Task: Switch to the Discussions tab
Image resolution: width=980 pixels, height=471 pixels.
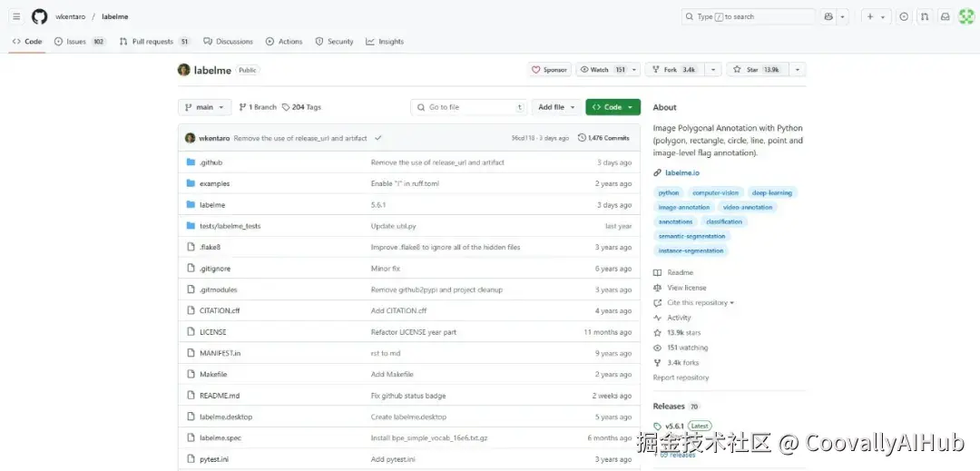Action: tap(228, 42)
